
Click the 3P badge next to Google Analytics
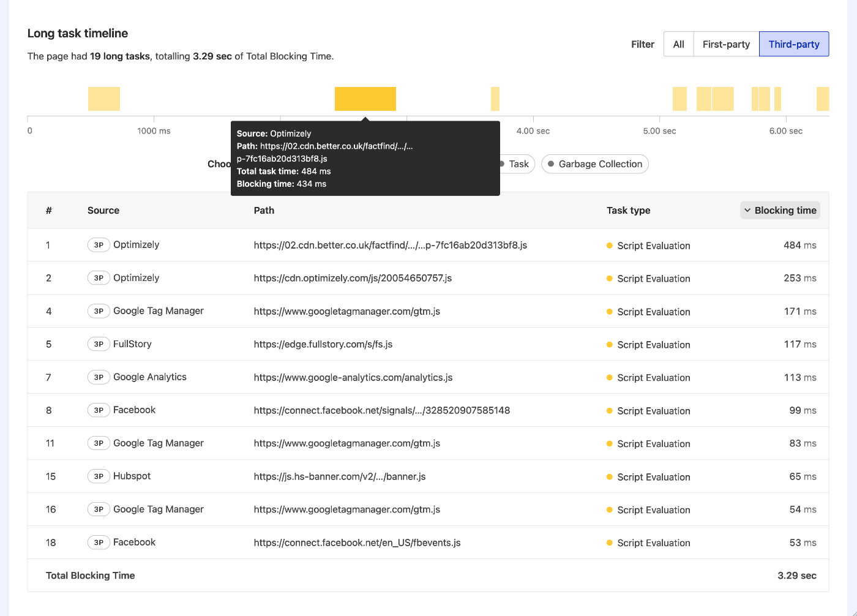(99, 377)
